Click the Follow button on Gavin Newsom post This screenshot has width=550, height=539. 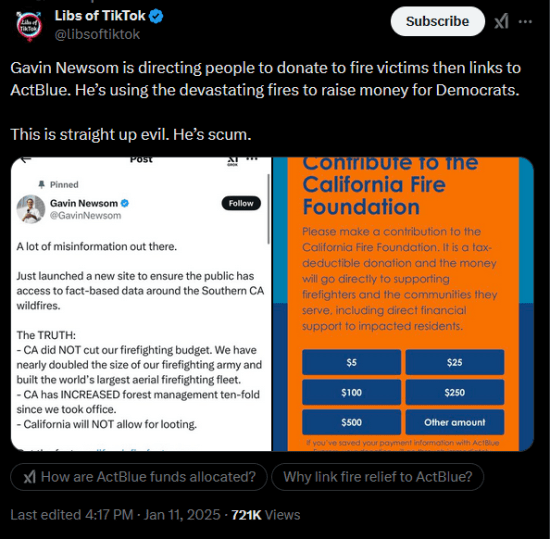[241, 203]
